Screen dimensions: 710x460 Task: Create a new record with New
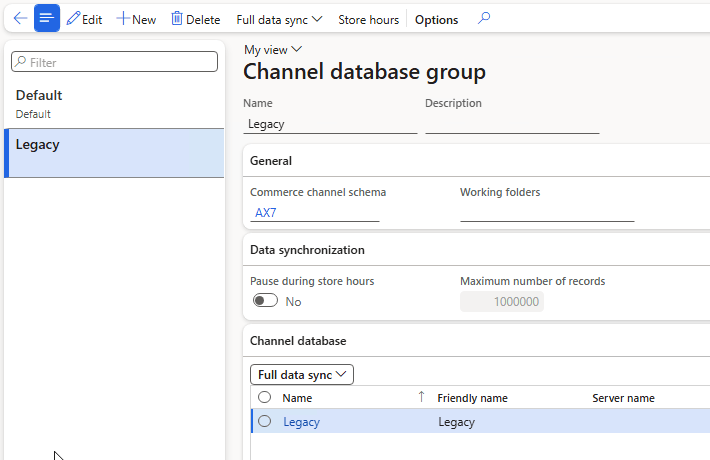[136, 19]
